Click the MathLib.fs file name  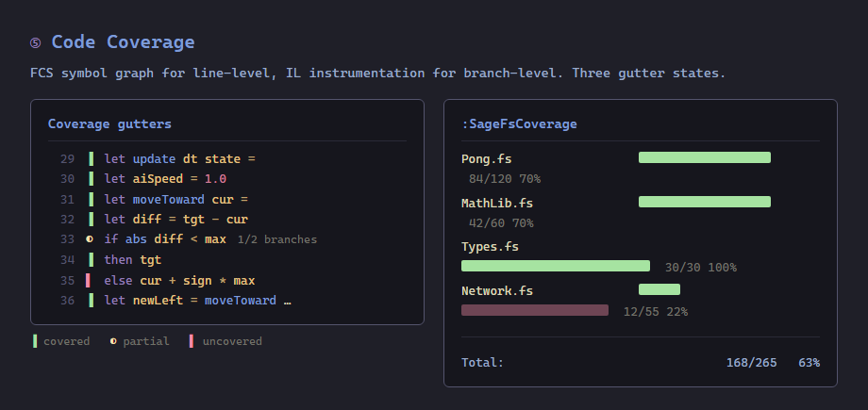tap(497, 204)
